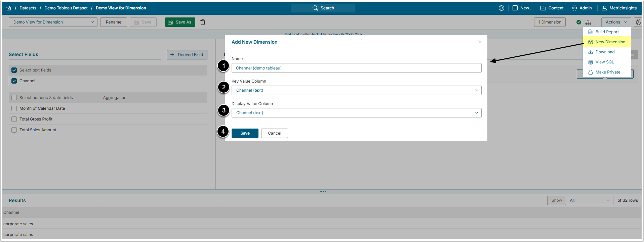The image size is (644, 242).
Task: Click the Channel results column header
Action: tap(11, 212)
